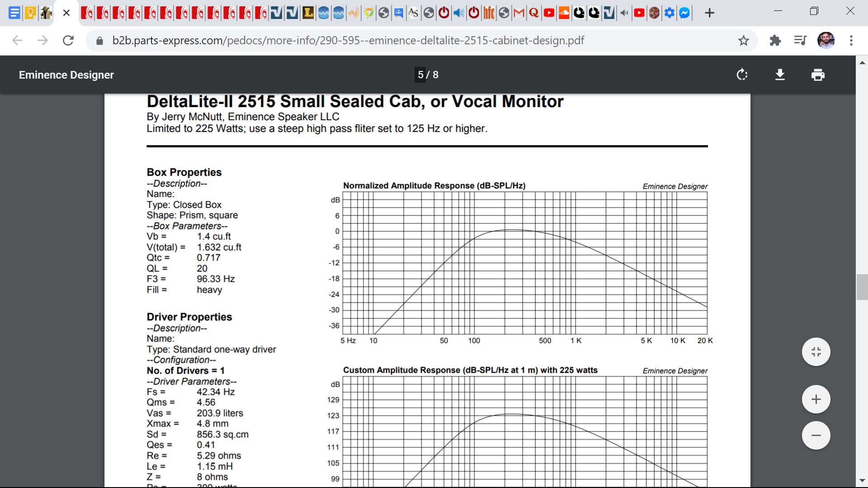Click the F3 value 96.33 Hz
The image size is (868, 488).
point(216,279)
